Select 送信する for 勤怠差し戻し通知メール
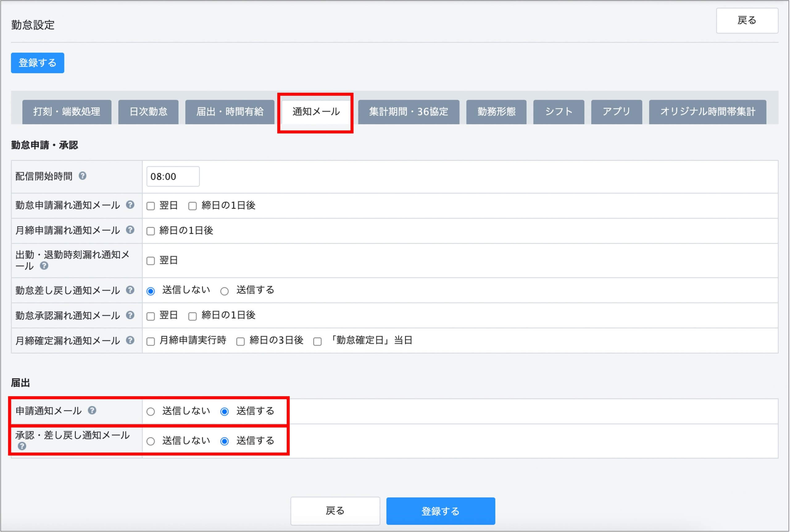This screenshot has width=790, height=532. click(x=225, y=291)
